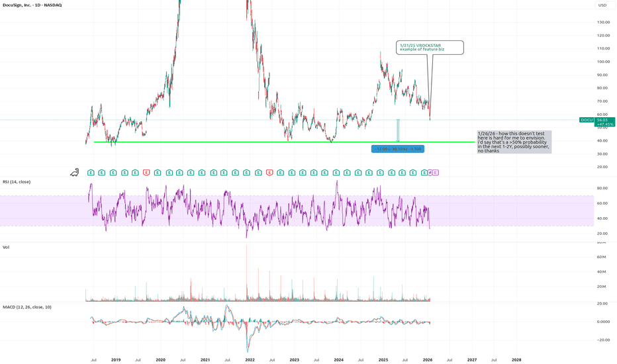Select the Vol indicator label

coord(6,247)
